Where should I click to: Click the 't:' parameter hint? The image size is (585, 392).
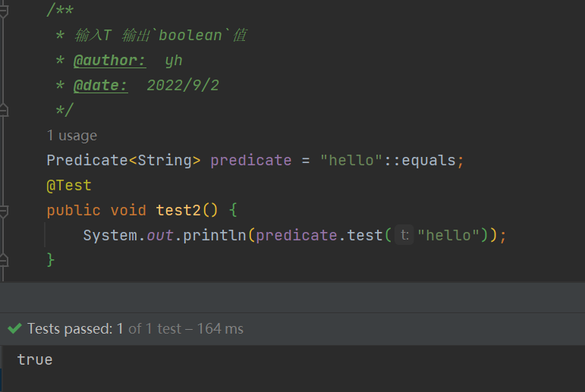pyautogui.click(x=404, y=235)
